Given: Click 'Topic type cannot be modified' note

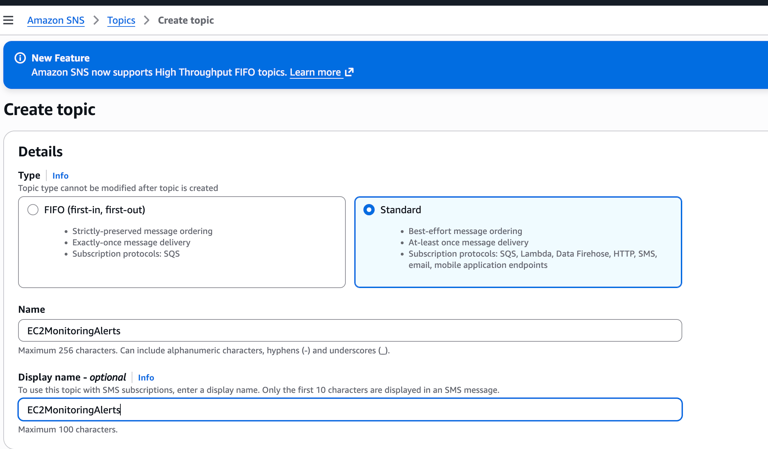Looking at the screenshot, I should point(118,188).
